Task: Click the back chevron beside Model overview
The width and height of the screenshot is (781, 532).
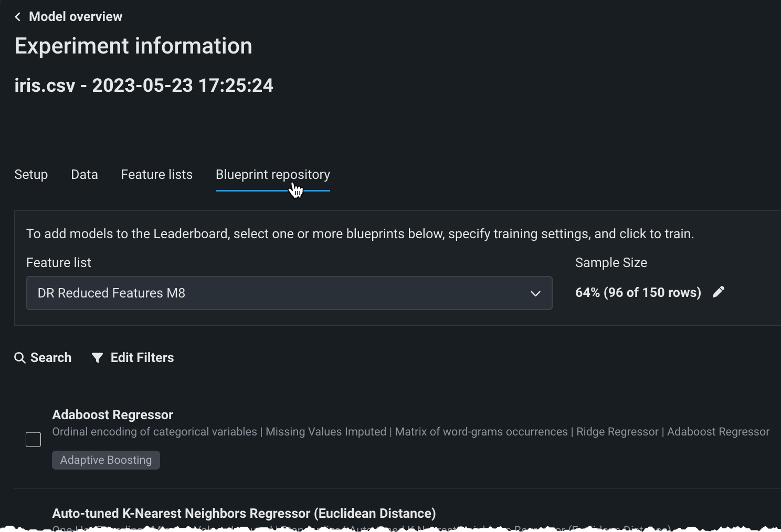Action: coord(18,17)
